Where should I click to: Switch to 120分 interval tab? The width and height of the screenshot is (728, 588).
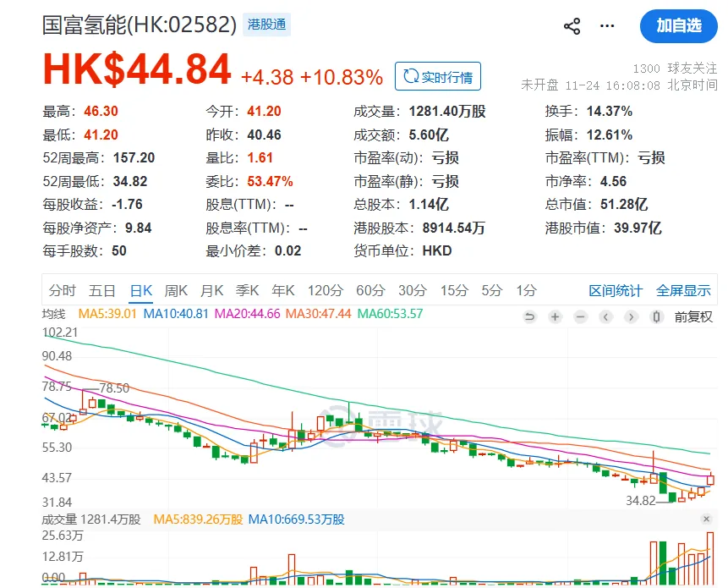point(325,291)
